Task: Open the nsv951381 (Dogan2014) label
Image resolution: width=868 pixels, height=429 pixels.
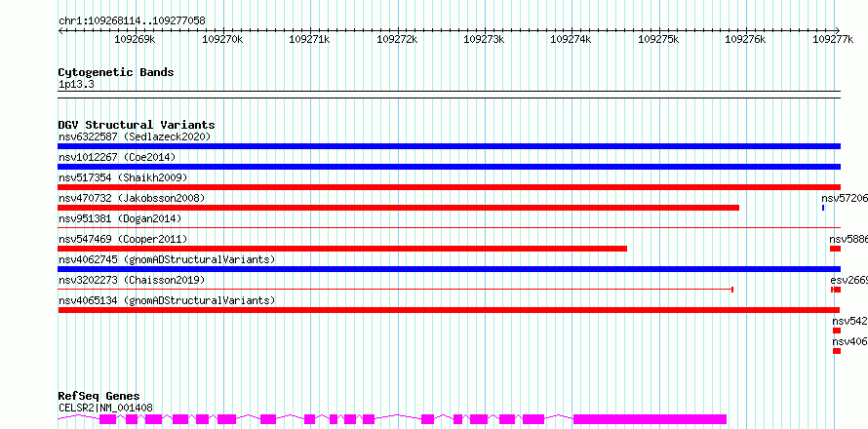Action: pyautogui.click(x=120, y=218)
